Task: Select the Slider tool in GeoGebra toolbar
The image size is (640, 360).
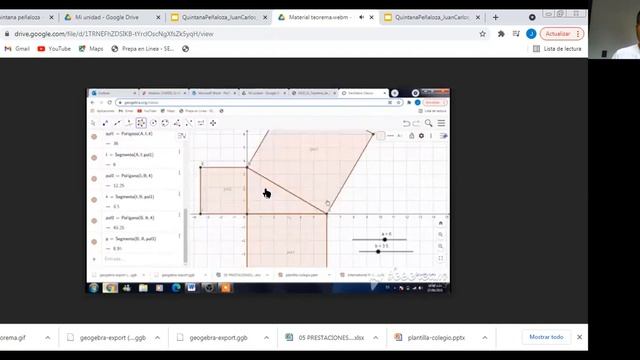Action: 201,123
